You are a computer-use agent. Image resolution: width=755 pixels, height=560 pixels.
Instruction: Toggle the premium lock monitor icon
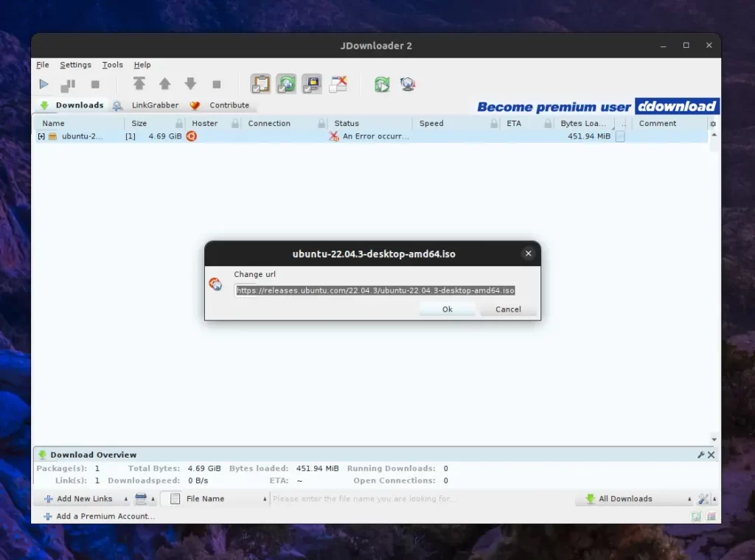312,84
